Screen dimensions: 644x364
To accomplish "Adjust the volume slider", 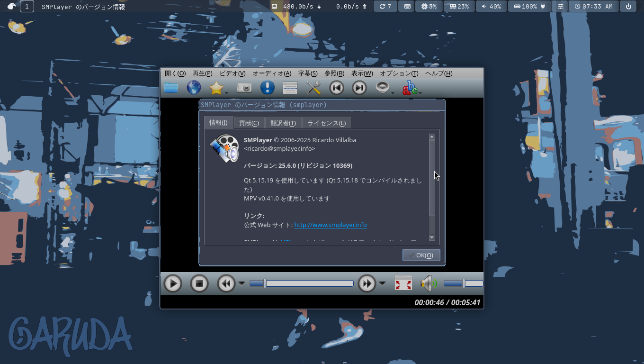I will click(463, 283).
